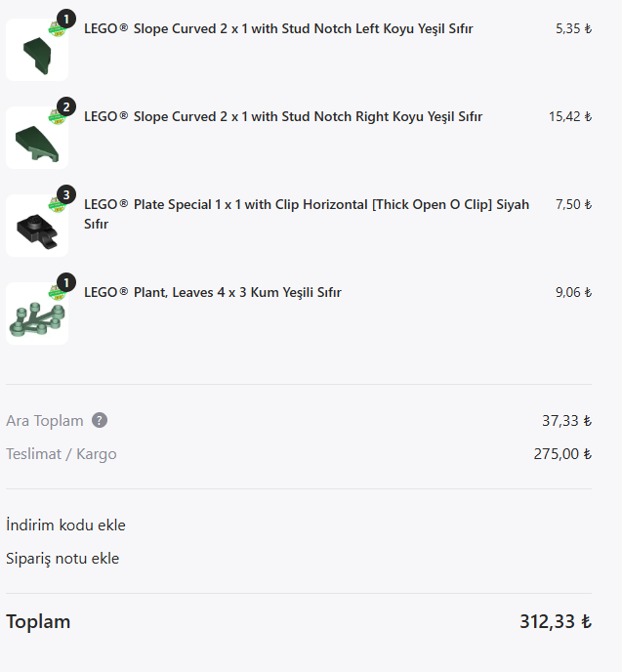This screenshot has width=622, height=672.
Task: Open Plate Special 1 x 1 Clip title
Action: tap(307, 214)
